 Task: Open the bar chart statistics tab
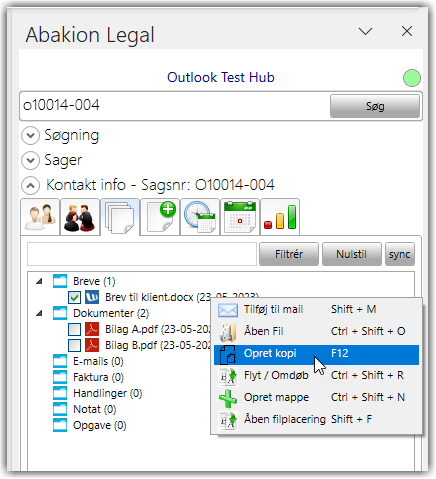[280, 217]
